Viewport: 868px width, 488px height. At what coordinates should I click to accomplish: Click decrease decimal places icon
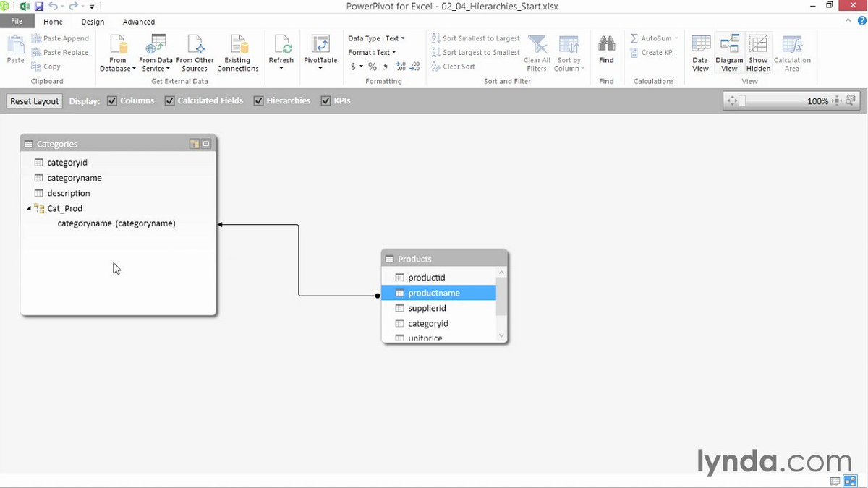point(414,67)
